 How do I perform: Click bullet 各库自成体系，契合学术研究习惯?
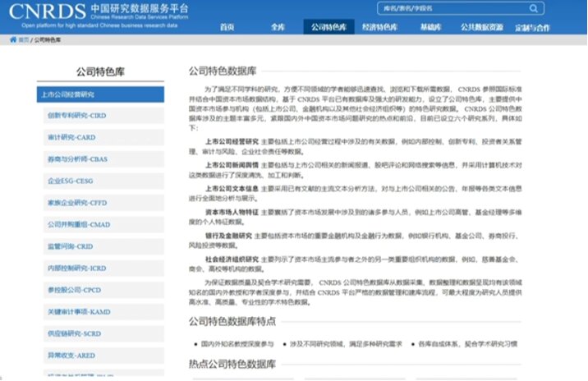pyautogui.click(x=467, y=344)
